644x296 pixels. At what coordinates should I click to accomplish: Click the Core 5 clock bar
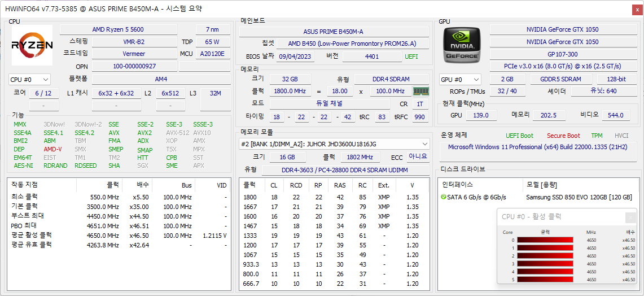[545, 280]
